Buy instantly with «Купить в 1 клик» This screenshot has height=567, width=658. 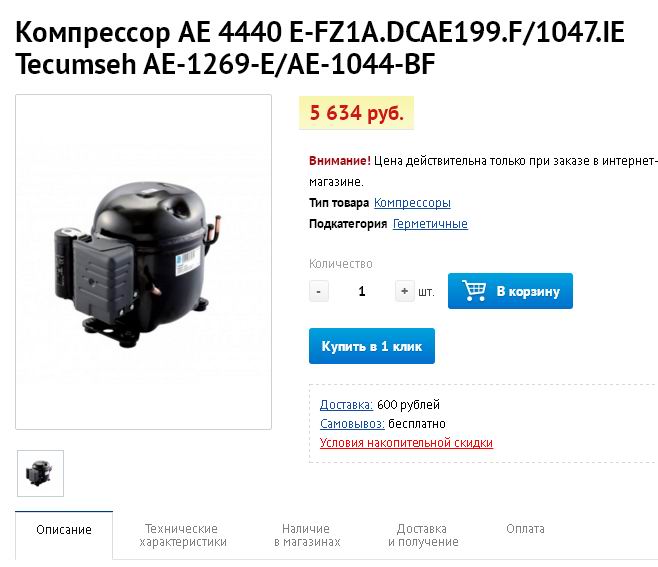[372, 346]
